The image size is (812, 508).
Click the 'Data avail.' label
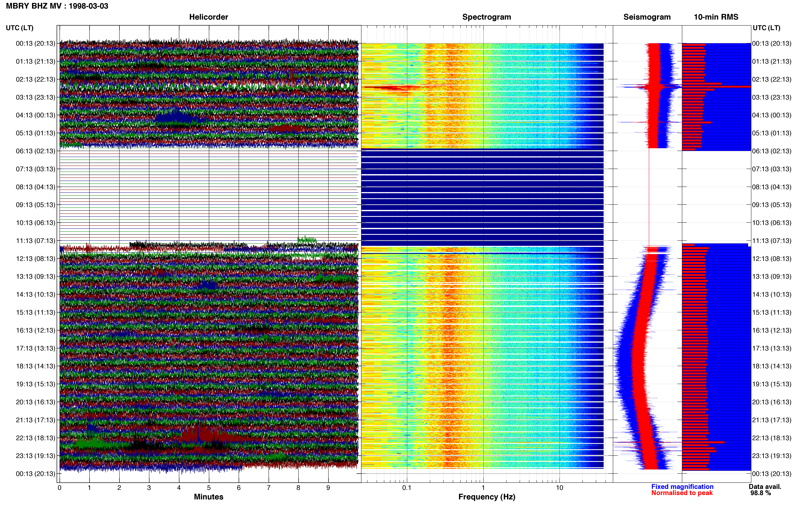(765, 486)
